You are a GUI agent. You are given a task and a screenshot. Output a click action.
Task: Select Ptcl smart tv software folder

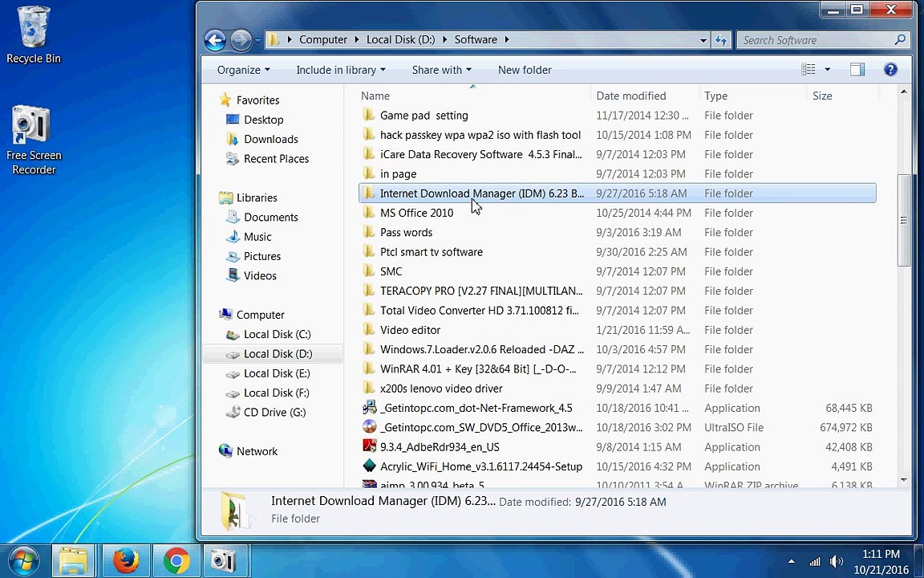pos(432,252)
